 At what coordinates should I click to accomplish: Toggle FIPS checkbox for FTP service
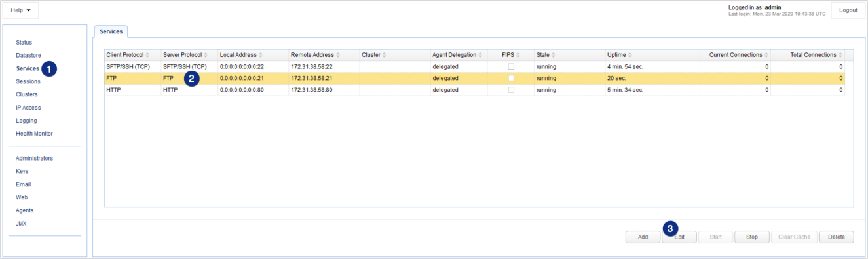(x=511, y=78)
